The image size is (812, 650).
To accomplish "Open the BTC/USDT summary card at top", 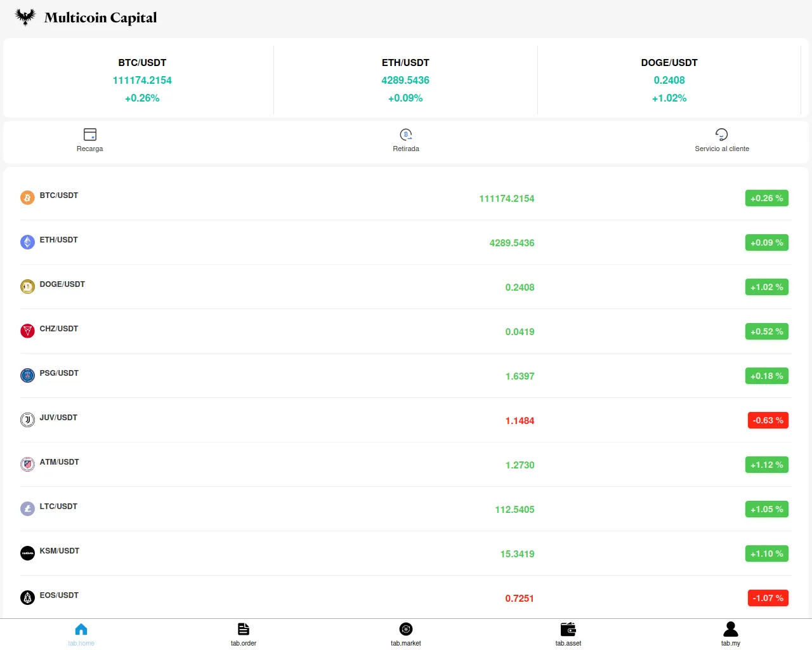I will [142, 80].
